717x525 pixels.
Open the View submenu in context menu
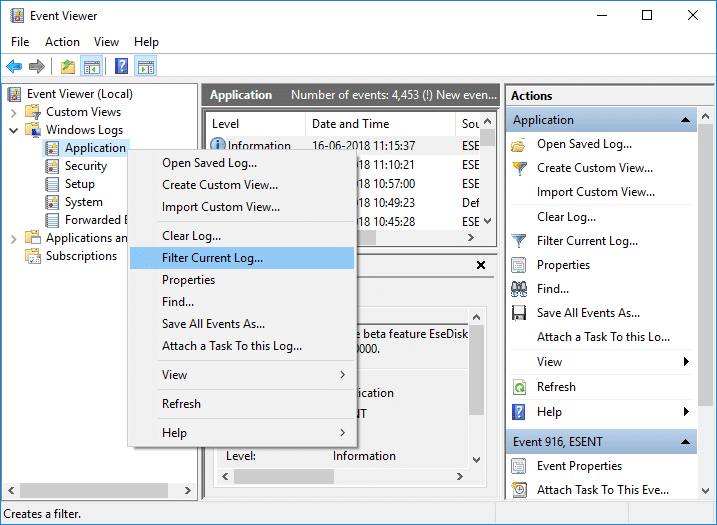pos(242,375)
